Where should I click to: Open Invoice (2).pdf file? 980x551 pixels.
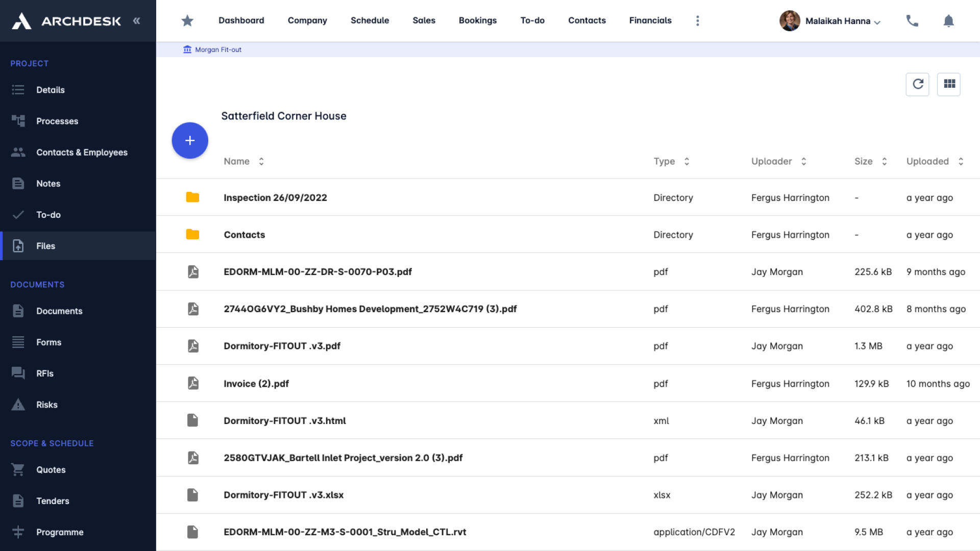click(256, 384)
